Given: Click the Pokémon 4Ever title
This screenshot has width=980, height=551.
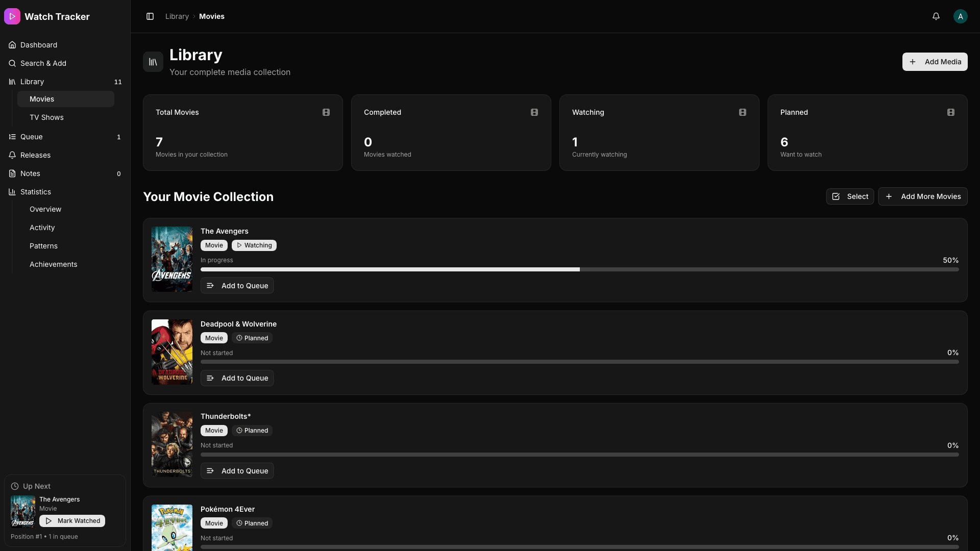Looking at the screenshot, I should point(228,509).
